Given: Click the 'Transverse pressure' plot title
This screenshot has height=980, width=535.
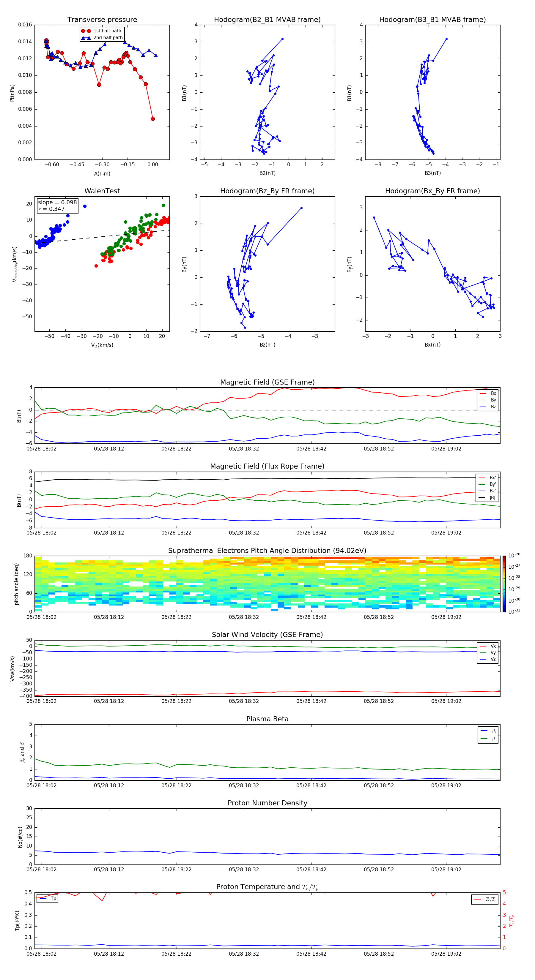Looking at the screenshot, I should pyautogui.click(x=102, y=19).
